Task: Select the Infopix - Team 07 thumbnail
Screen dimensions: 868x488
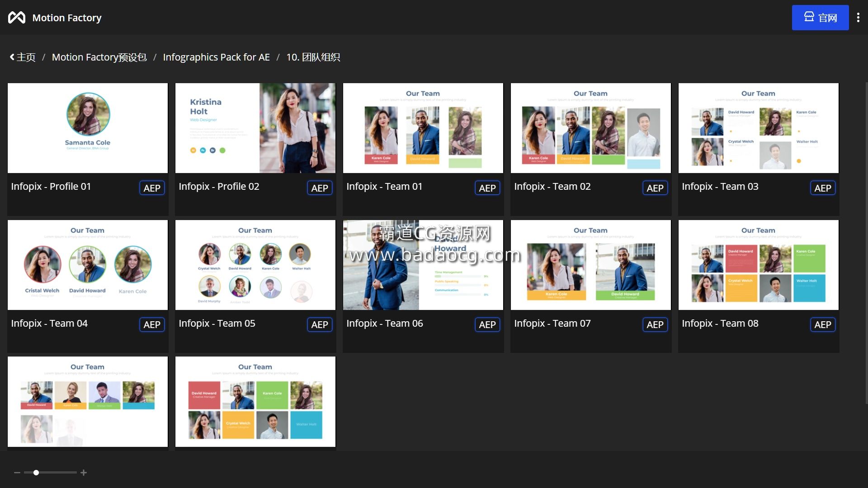Action: (x=591, y=265)
